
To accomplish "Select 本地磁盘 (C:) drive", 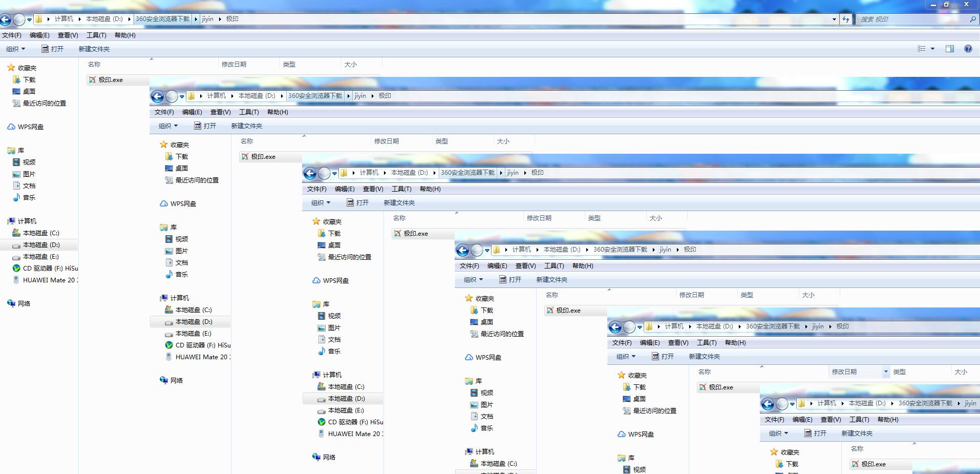I will (x=41, y=233).
